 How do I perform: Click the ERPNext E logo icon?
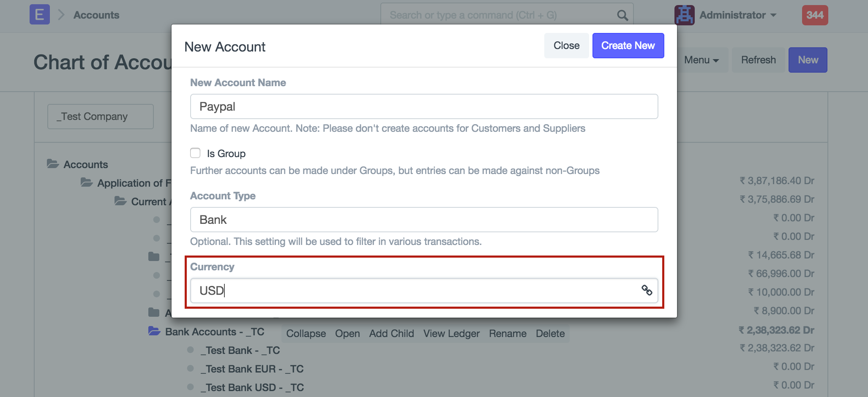(39, 15)
